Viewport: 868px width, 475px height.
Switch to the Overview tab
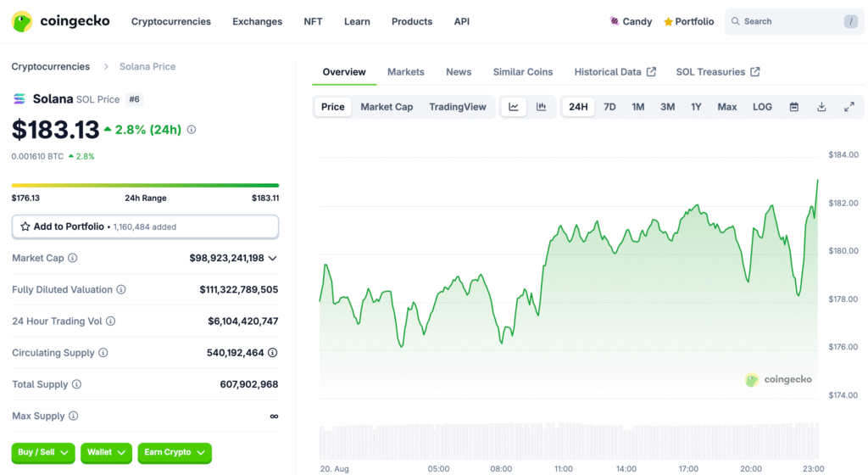(x=344, y=72)
